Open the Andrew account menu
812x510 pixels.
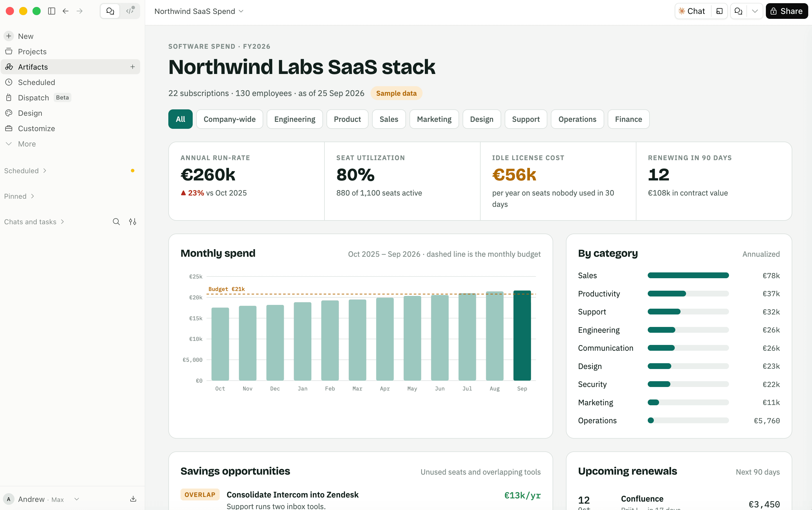point(41,499)
